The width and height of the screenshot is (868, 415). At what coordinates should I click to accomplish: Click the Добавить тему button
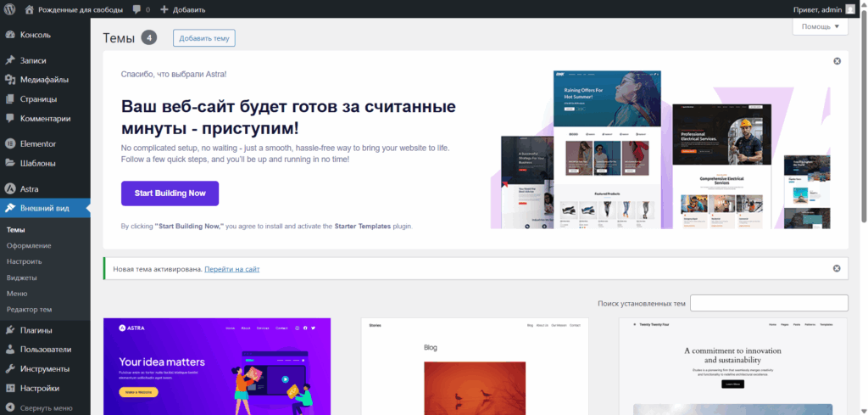203,38
